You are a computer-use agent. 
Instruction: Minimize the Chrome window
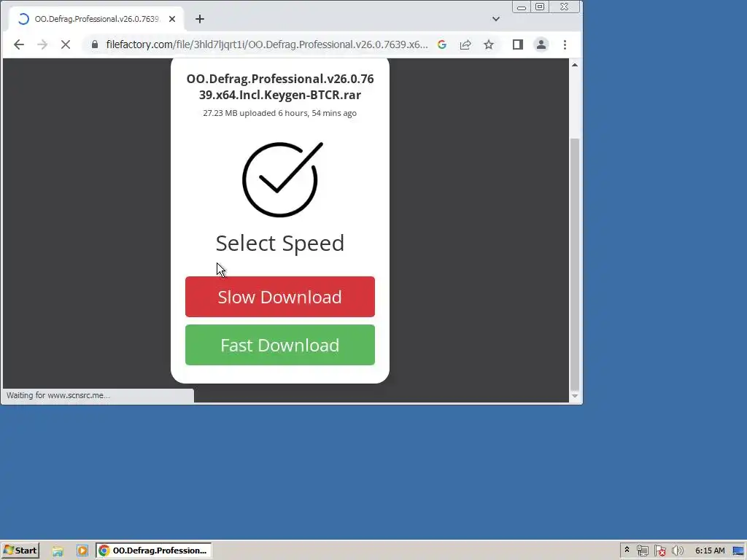click(522, 7)
